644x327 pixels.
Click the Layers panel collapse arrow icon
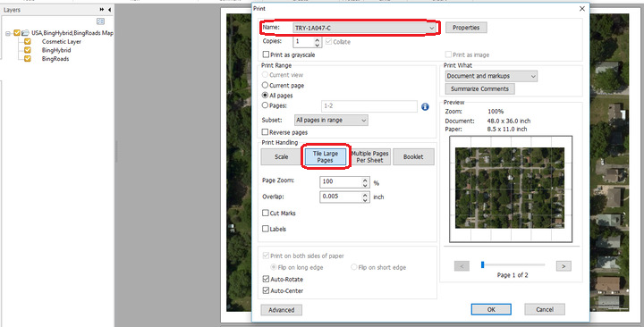[x=110, y=10]
